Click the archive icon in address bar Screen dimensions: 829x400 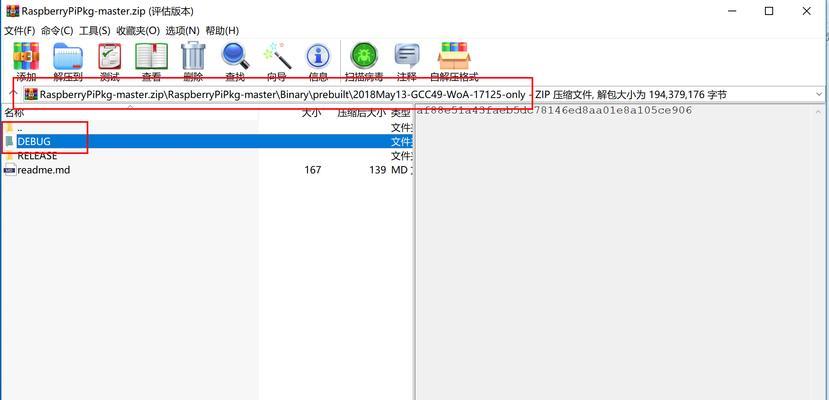31,95
